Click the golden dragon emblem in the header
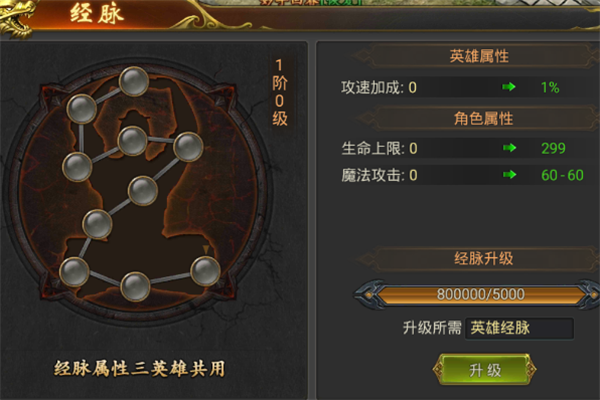The image size is (600, 400). pyautogui.click(x=16, y=18)
